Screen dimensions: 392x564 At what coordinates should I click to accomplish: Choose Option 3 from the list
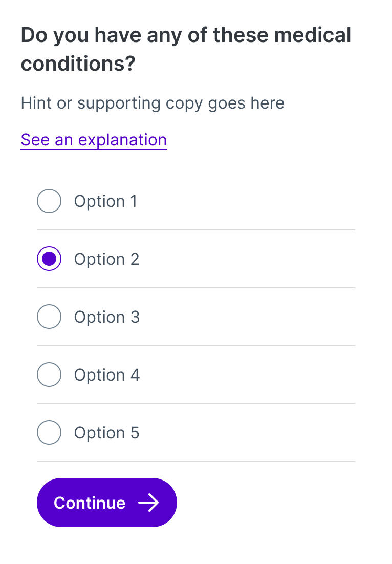(x=49, y=317)
